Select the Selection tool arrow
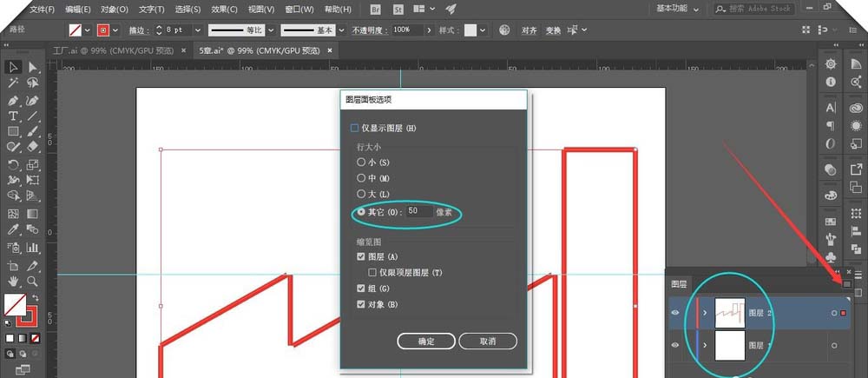This screenshot has width=868, height=378. pos(14,67)
